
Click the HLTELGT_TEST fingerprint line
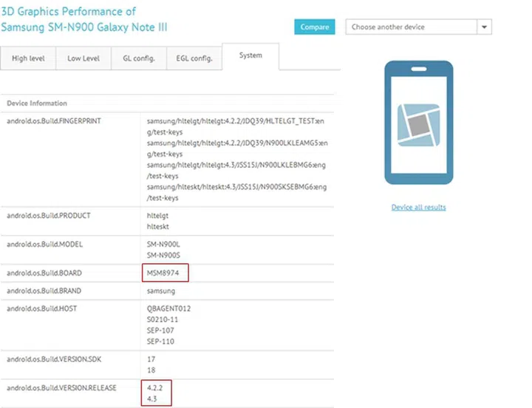click(x=236, y=126)
